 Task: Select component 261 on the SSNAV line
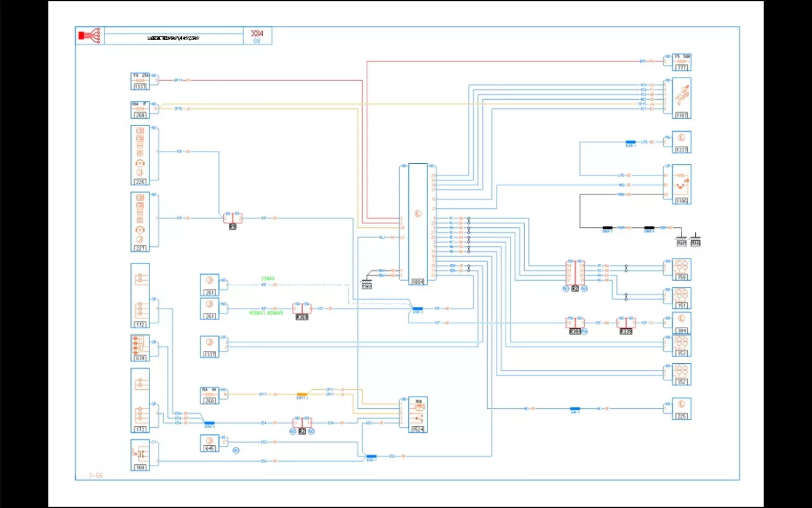[210, 284]
